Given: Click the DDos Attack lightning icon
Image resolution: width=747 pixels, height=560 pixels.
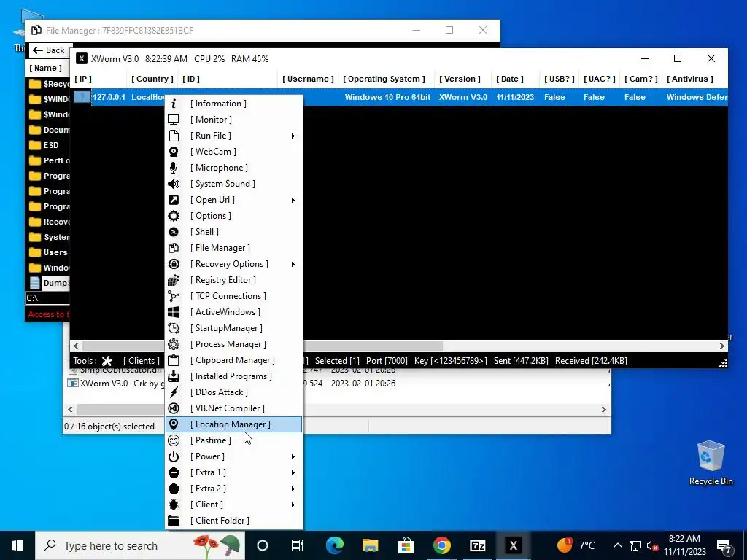Looking at the screenshot, I should click(174, 392).
